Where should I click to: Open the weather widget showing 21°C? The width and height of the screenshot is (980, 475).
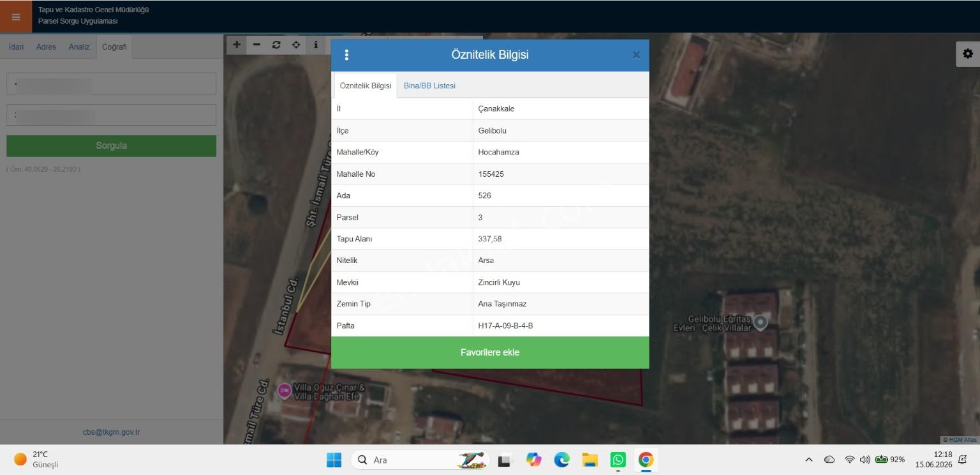point(36,460)
